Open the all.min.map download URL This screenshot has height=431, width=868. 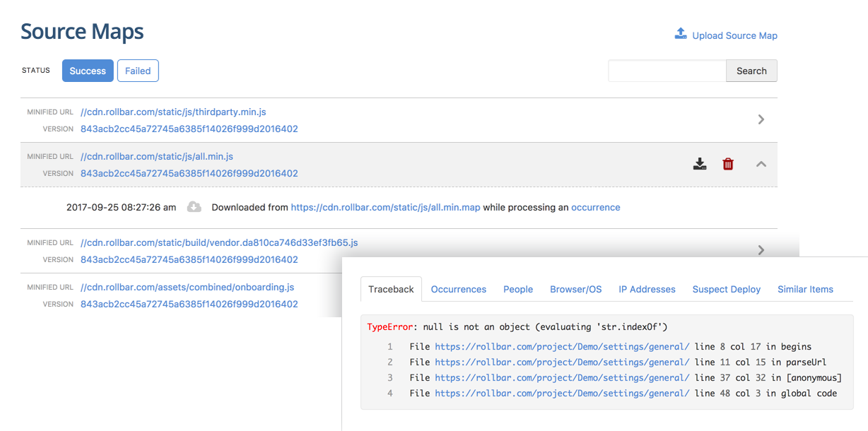tap(385, 208)
